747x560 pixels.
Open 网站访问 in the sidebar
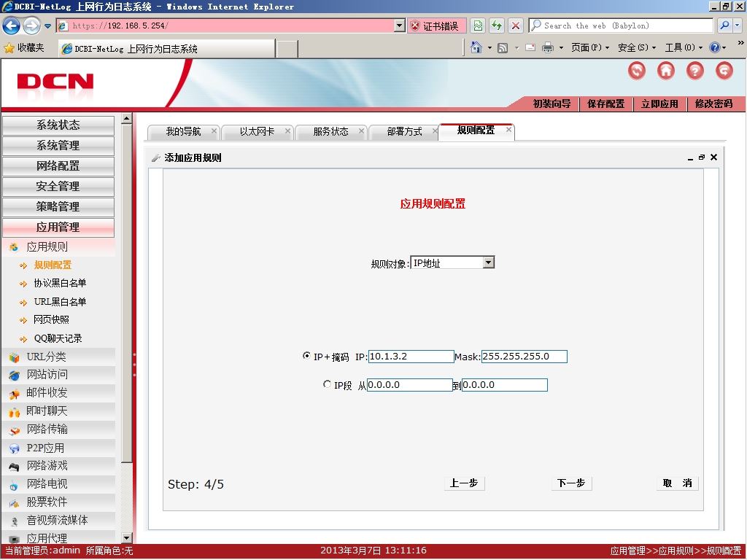coord(58,375)
